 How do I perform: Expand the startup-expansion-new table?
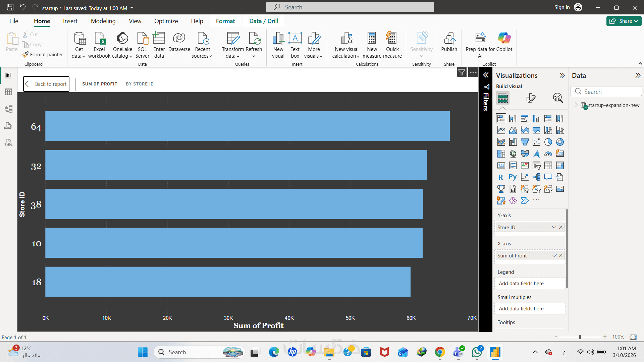[576, 105]
